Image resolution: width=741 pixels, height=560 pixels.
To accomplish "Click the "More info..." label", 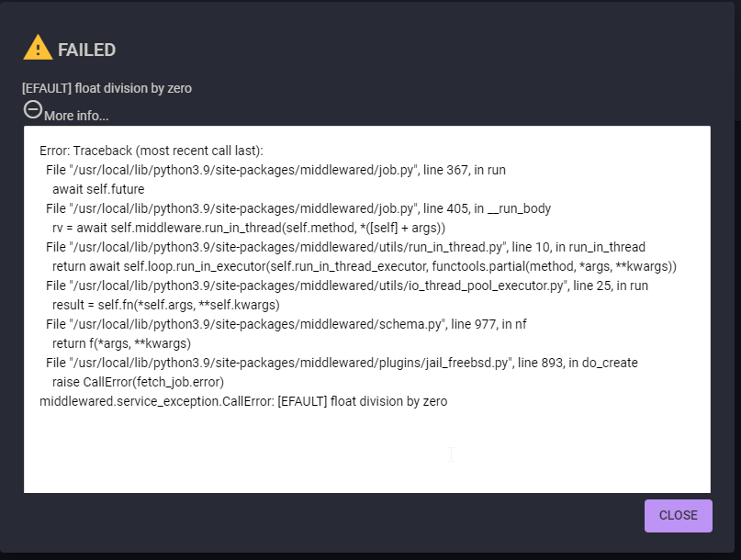I will (76, 116).
